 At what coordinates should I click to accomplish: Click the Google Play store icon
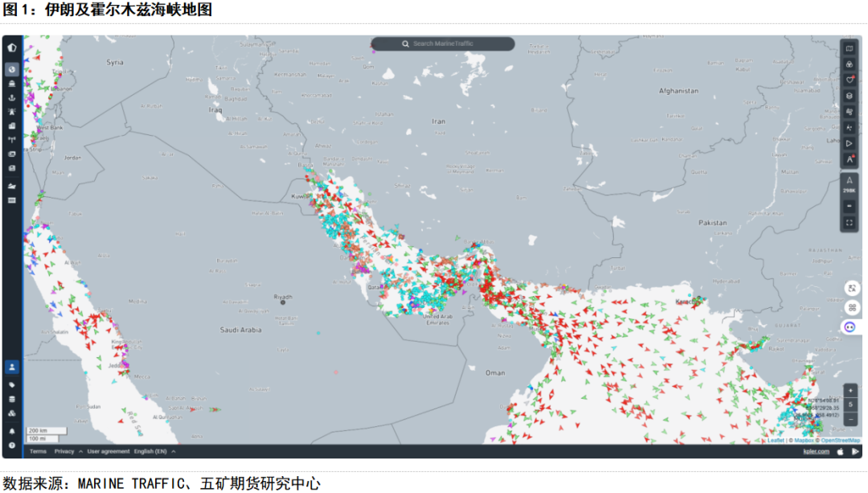[854, 451]
